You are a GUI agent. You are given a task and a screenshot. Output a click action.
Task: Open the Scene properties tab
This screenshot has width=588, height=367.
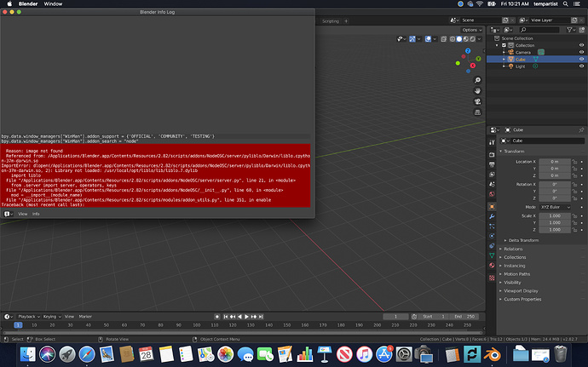[492, 184]
